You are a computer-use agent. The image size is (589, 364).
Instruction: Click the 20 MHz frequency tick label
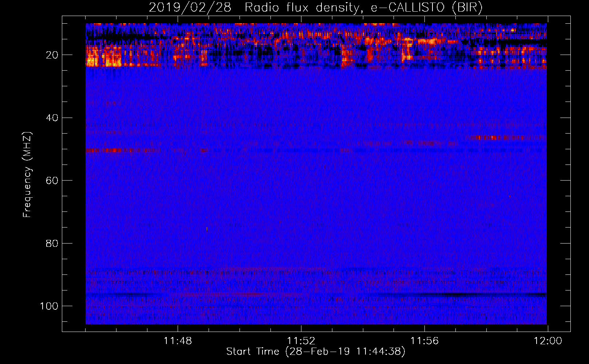(52, 55)
